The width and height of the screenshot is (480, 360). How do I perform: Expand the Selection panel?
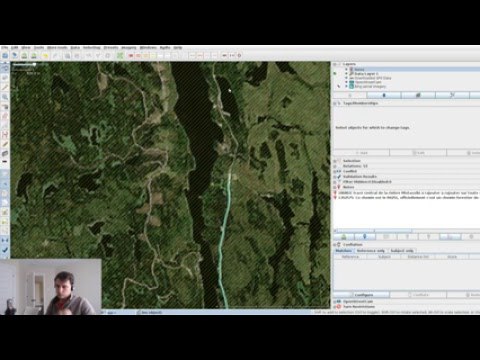335,161
